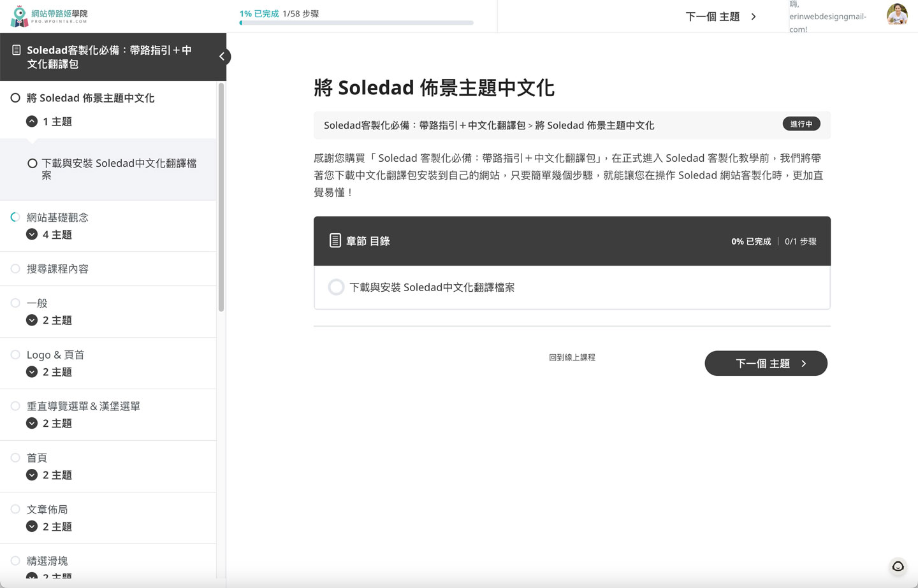Toggle circle beside 下載與安裝 Soledad中文化翻譯檔案 in the sidebar
Screen dimensions: 918x588
(x=32, y=164)
